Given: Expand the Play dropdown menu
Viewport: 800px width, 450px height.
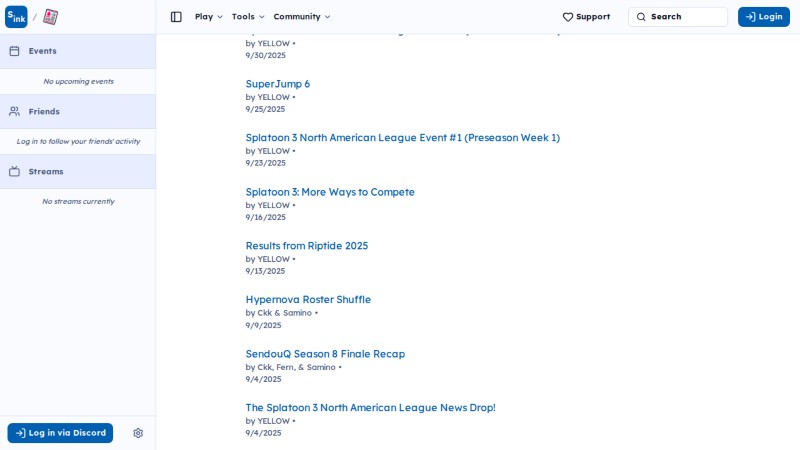Looking at the screenshot, I should click(x=209, y=17).
